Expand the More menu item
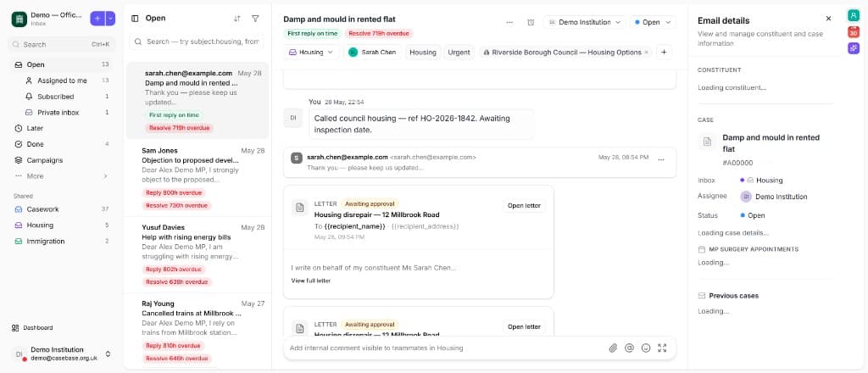868x373 pixels. [61, 176]
